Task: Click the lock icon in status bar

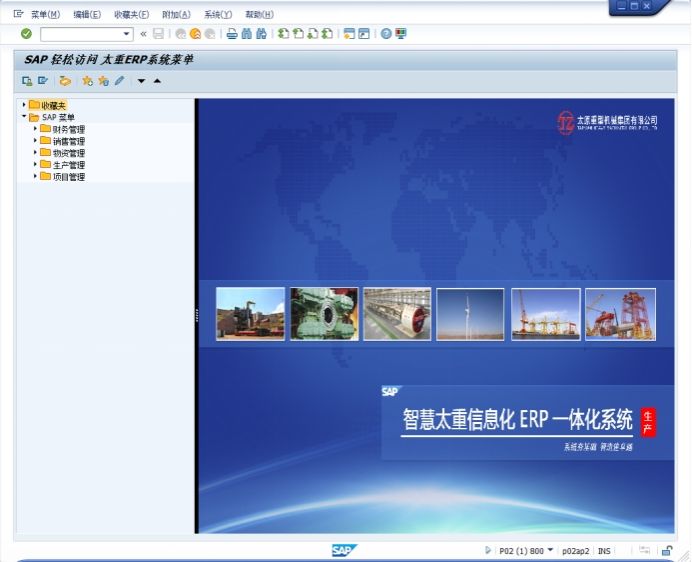Action: pyautogui.click(x=667, y=551)
